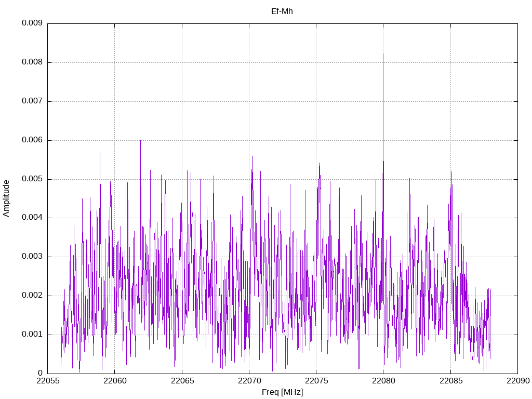
Task: Pick the 0.001 y-axis tick label
Action: 32,335
